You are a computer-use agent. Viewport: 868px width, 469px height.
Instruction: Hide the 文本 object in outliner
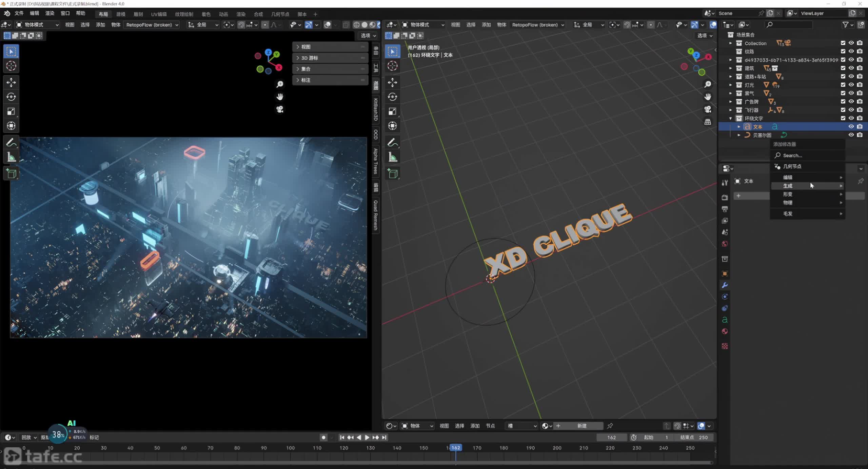[851, 126]
